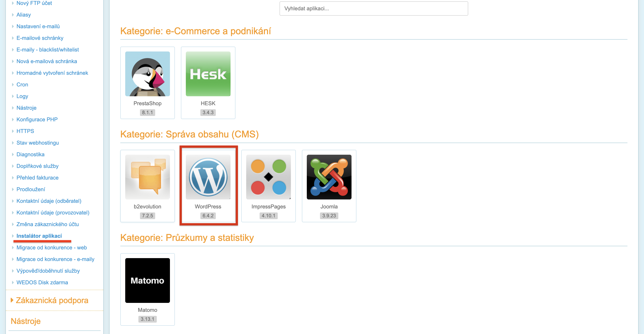Open the ImpressPages colored dots icon
644x334 pixels.
pyautogui.click(x=269, y=177)
